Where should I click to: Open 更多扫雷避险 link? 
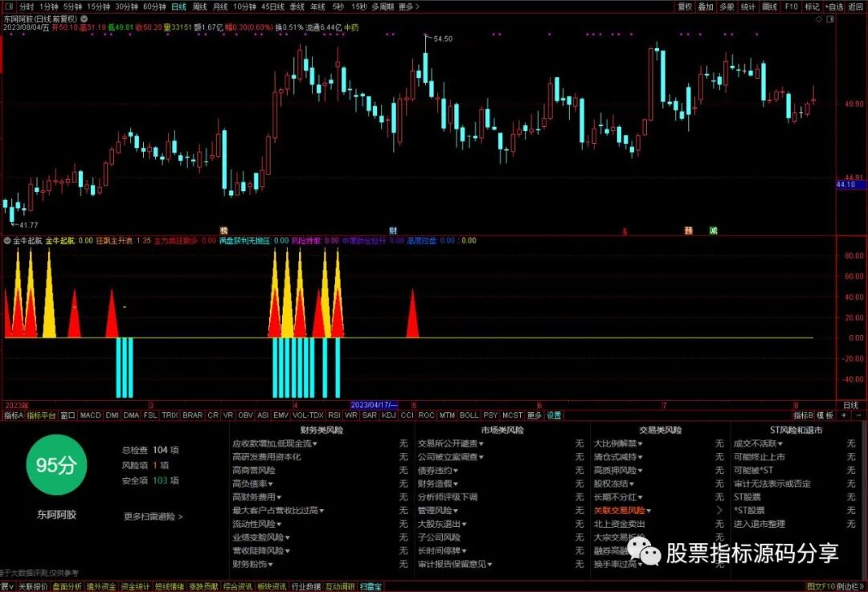154,516
